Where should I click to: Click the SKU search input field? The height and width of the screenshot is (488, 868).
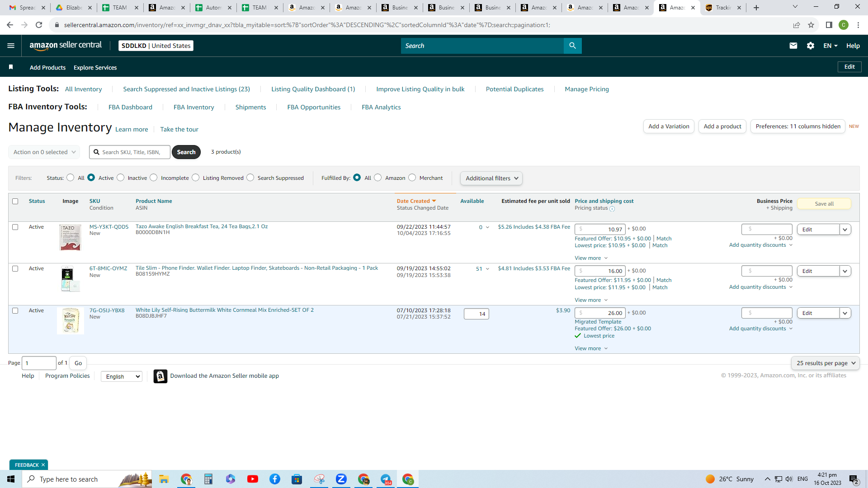point(130,152)
